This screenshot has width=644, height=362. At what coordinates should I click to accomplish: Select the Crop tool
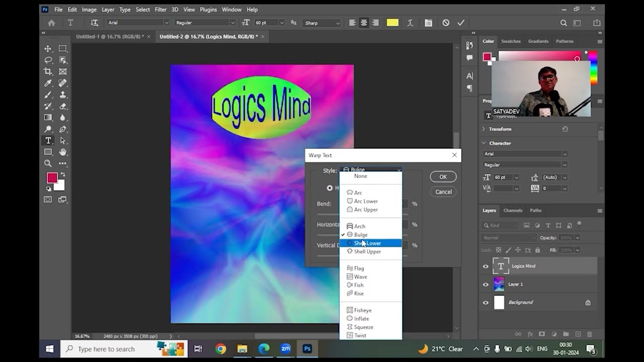[x=48, y=72]
